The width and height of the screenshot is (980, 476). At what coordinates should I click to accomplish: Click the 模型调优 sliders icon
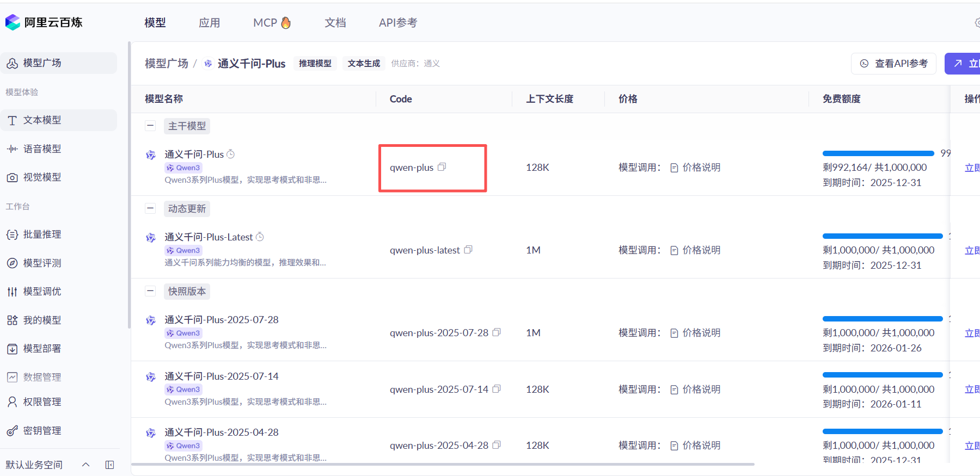12,292
